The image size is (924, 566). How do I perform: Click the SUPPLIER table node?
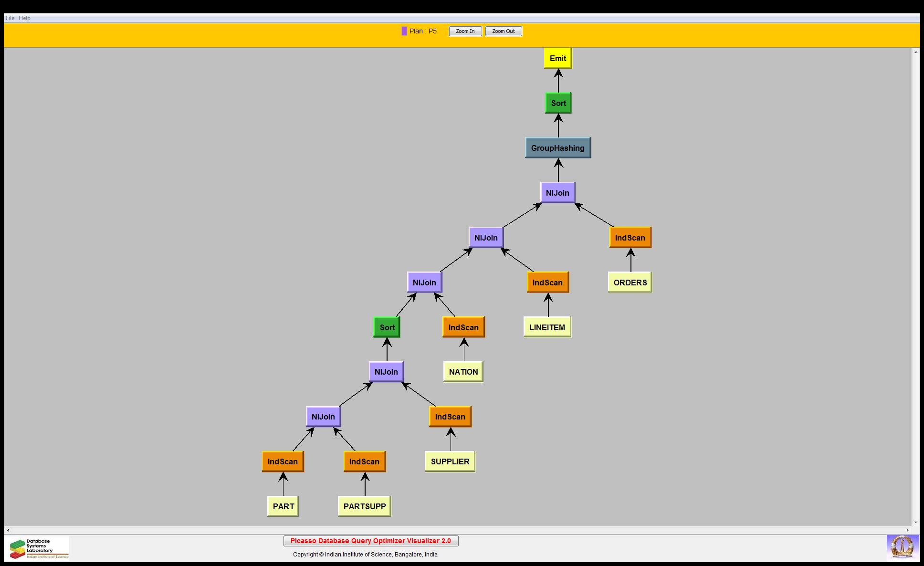pos(450,461)
